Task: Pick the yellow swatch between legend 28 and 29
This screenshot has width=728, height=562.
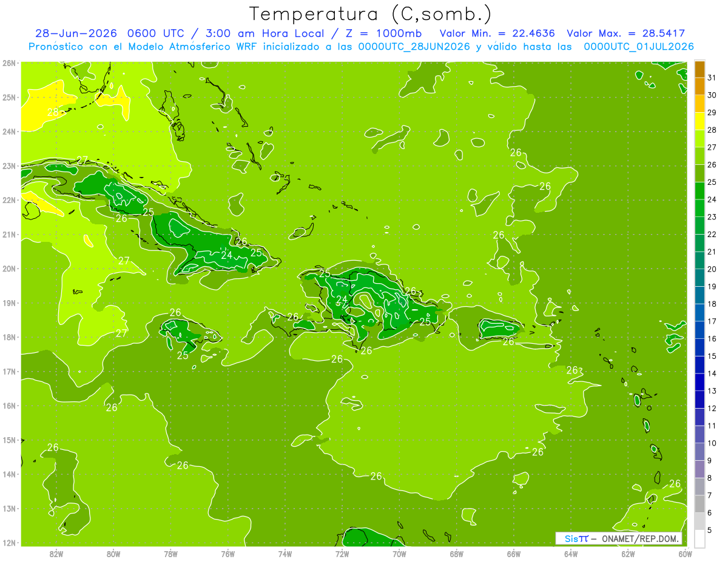Action: [699, 121]
